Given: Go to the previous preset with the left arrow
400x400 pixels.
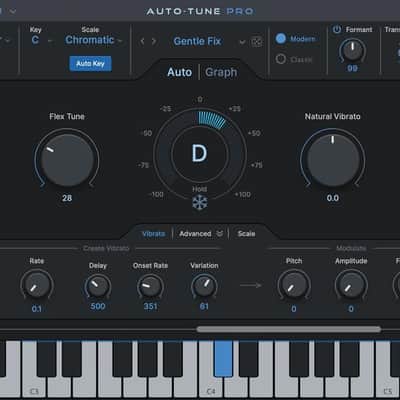Looking at the screenshot, I should pyautogui.click(x=143, y=41).
